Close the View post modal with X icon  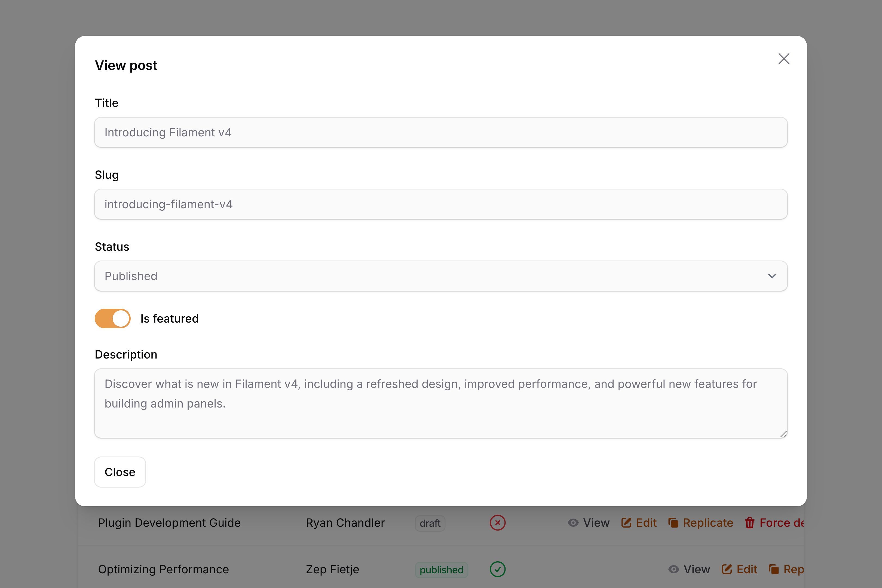point(784,59)
